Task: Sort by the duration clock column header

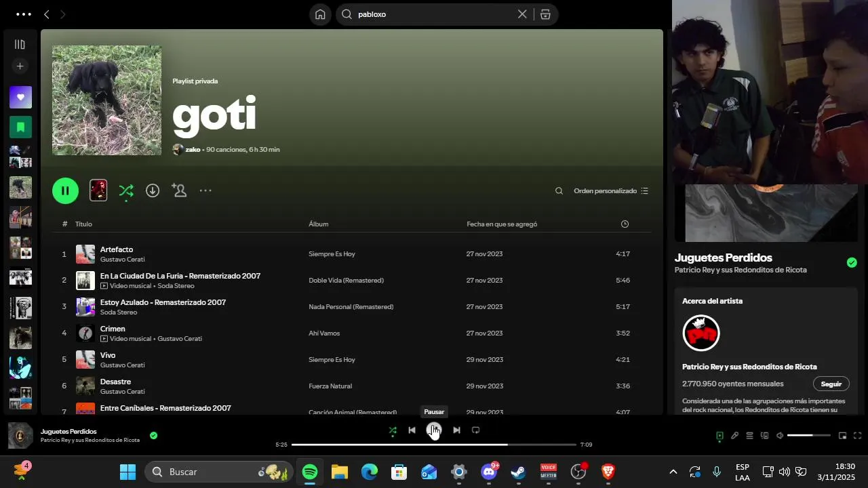Action: (625, 224)
